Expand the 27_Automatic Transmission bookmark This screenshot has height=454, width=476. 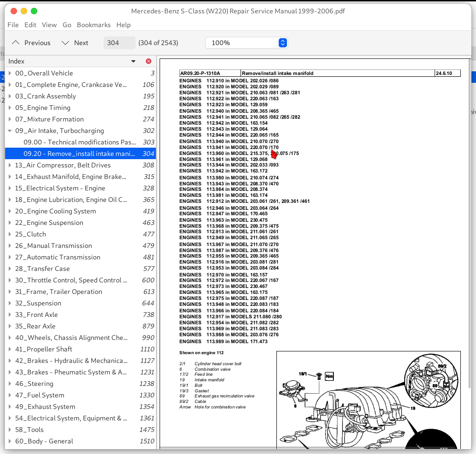[10, 257]
